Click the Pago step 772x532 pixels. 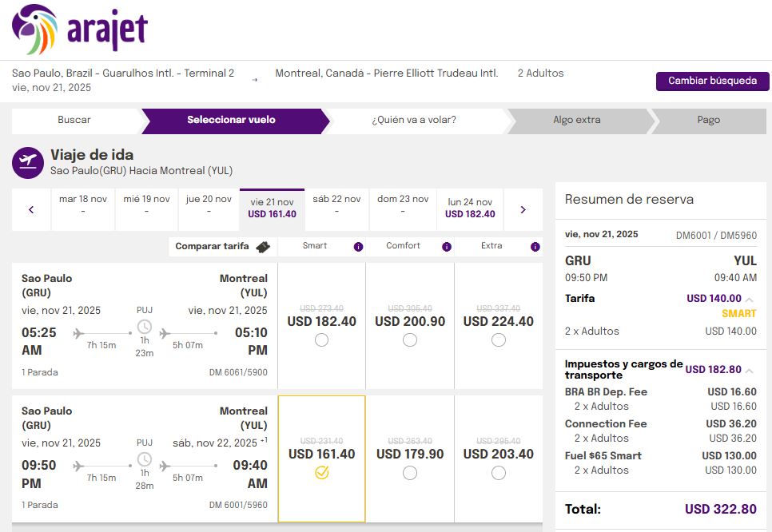[709, 121]
